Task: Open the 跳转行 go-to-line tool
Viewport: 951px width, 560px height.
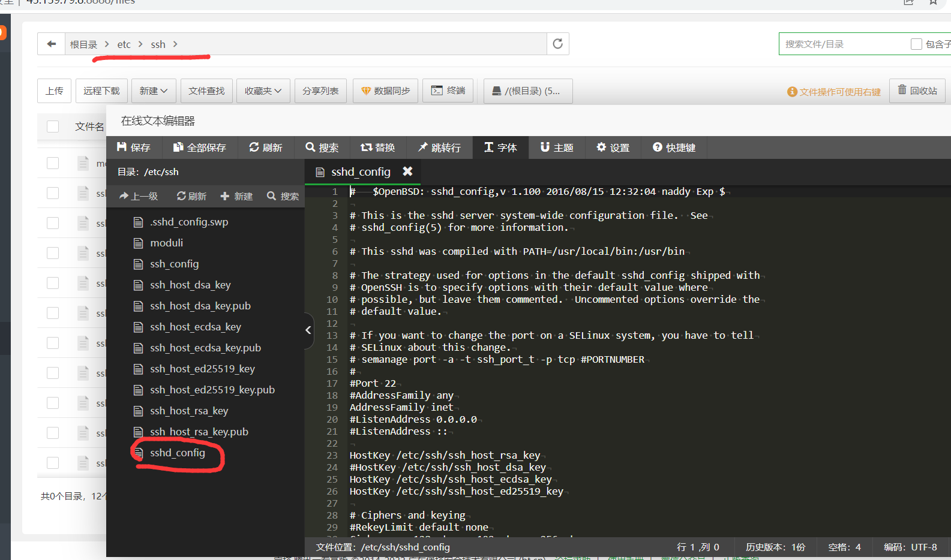Action: coord(439,147)
